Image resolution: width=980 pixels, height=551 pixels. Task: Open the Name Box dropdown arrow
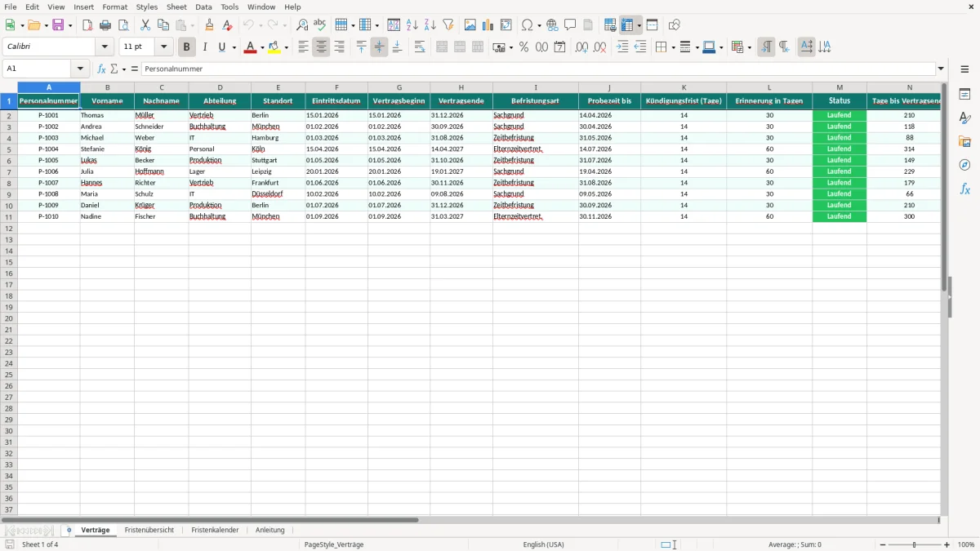(x=80, y=69)
